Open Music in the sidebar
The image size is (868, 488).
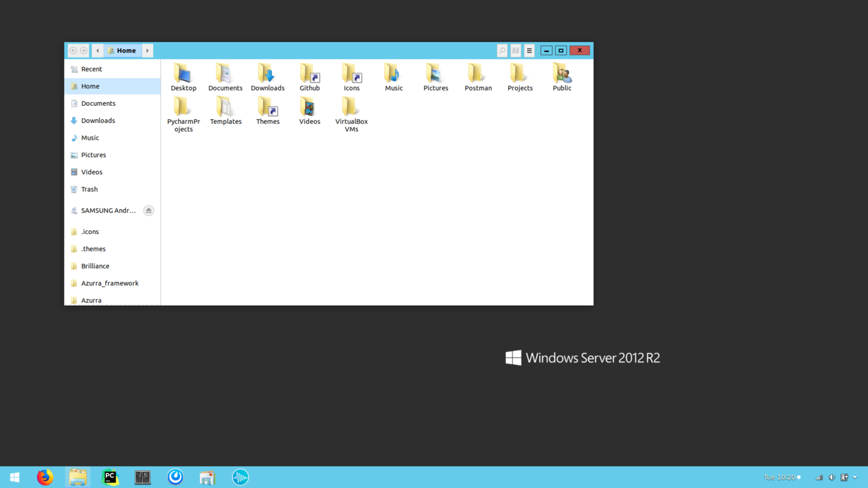(x=112, y=138)
